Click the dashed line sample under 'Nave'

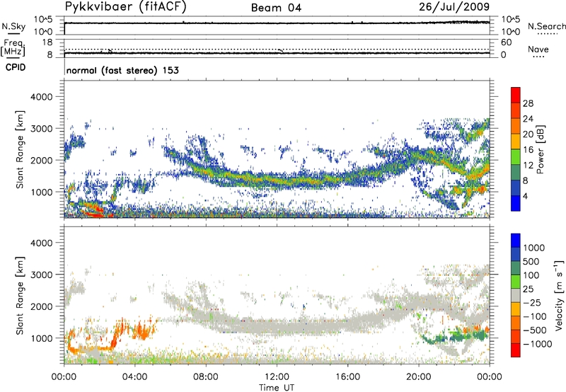(x=538, y=57)
